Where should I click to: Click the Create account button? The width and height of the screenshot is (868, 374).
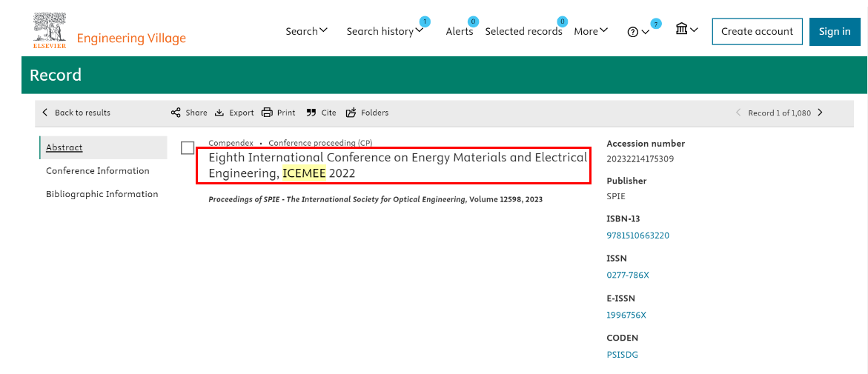coord(757,32)
